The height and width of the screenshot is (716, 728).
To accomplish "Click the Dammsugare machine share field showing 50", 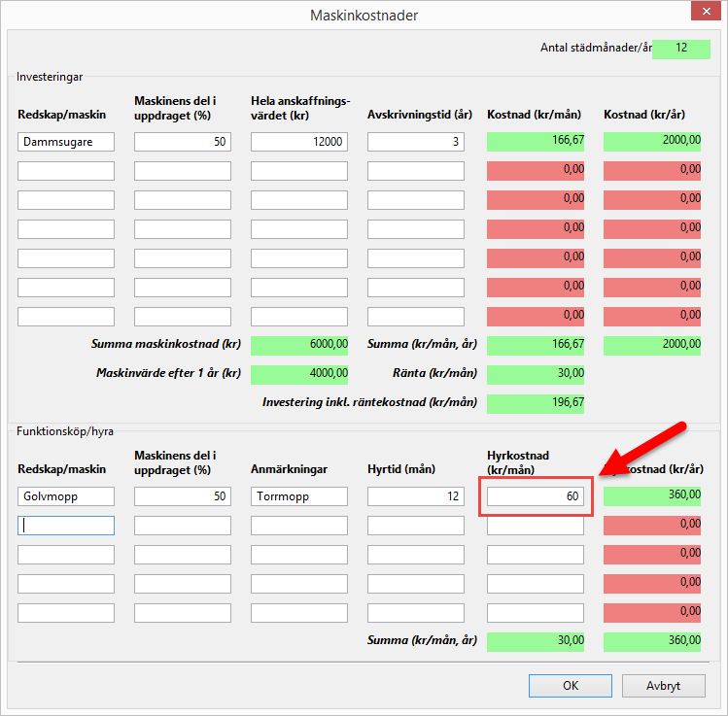I will (x=183, y=142).
